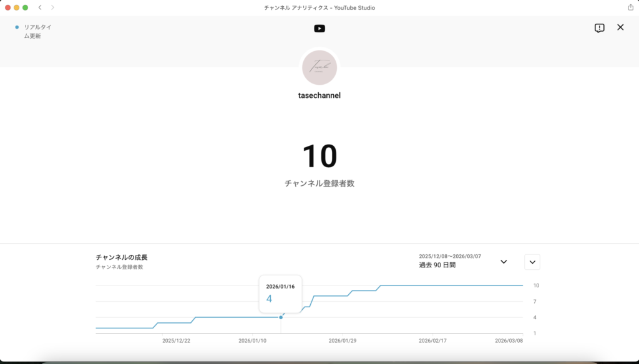Close the analytics view with X
639x364 pixels.
pos(620,27)
